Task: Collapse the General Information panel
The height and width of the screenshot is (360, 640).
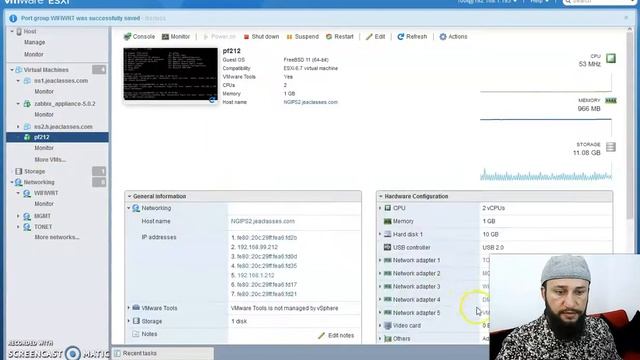Action: point(129,196)
